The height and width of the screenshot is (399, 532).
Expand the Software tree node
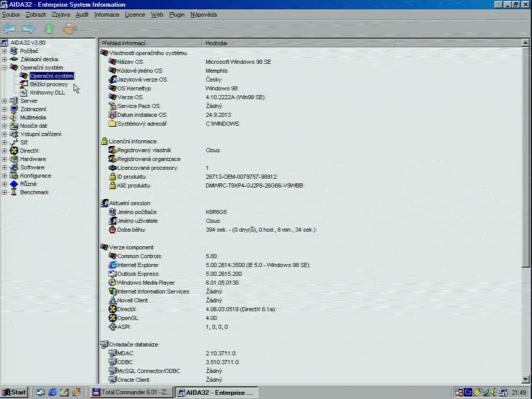click(x=4, y=167)
